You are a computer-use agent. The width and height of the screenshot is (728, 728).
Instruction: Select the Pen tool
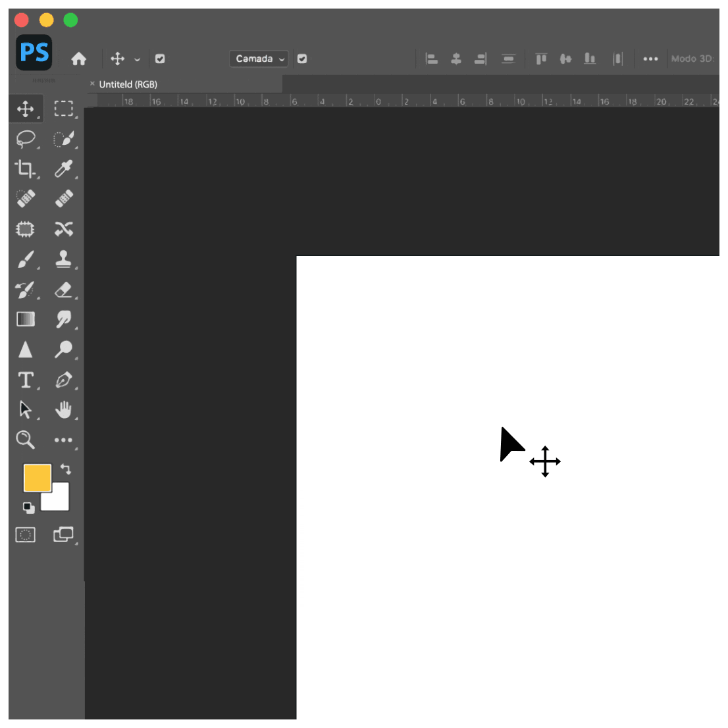click(x=64, y=379)
